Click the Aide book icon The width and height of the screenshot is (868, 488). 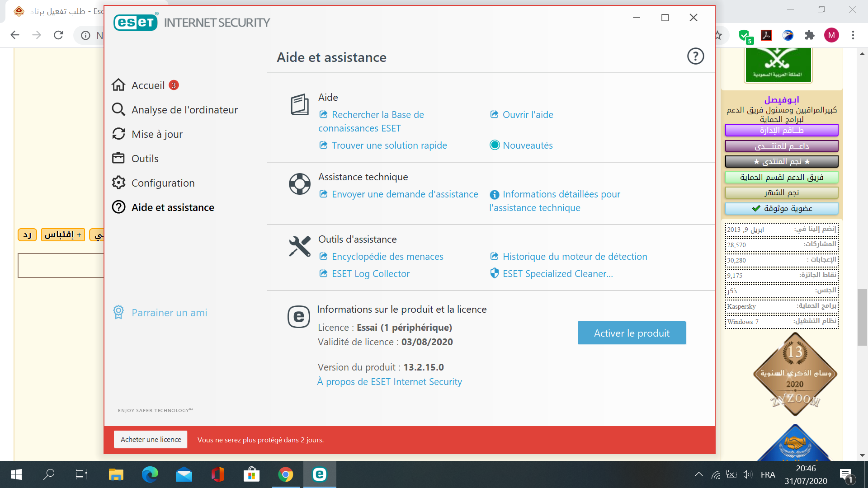point(299,105)
